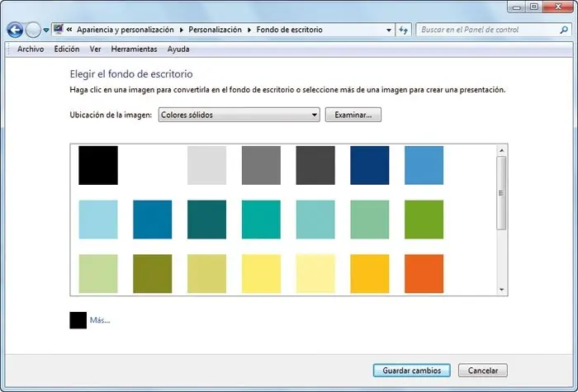Click the Examinar... button

353,115
